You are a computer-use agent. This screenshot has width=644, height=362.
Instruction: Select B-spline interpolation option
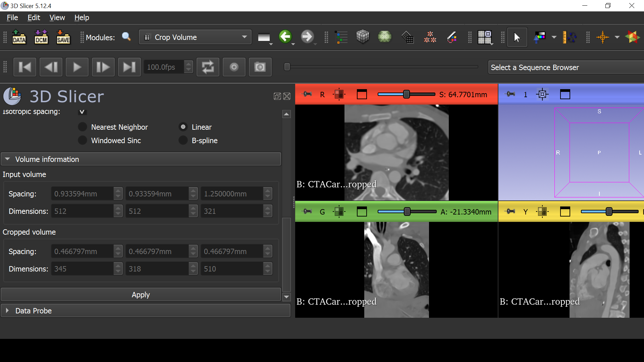tap(183, 140)
